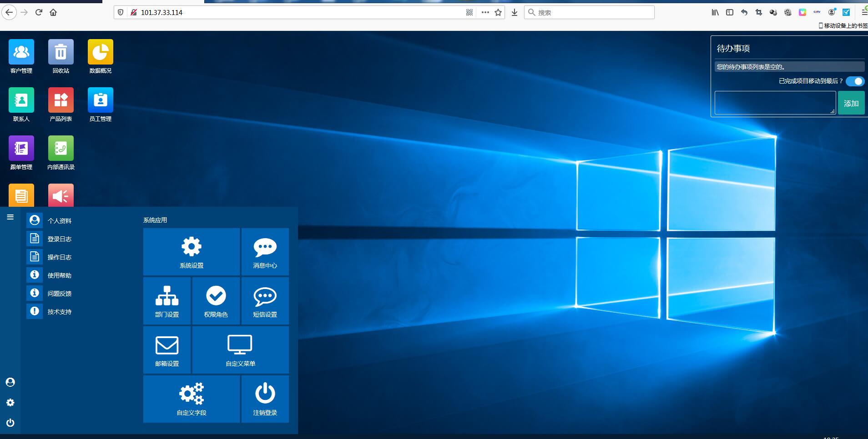Click the to-do item text input box

pos(775,103)
